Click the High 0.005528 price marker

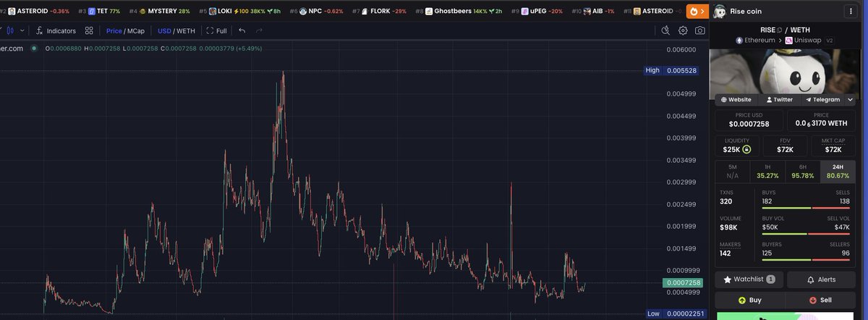click(671, 70)
